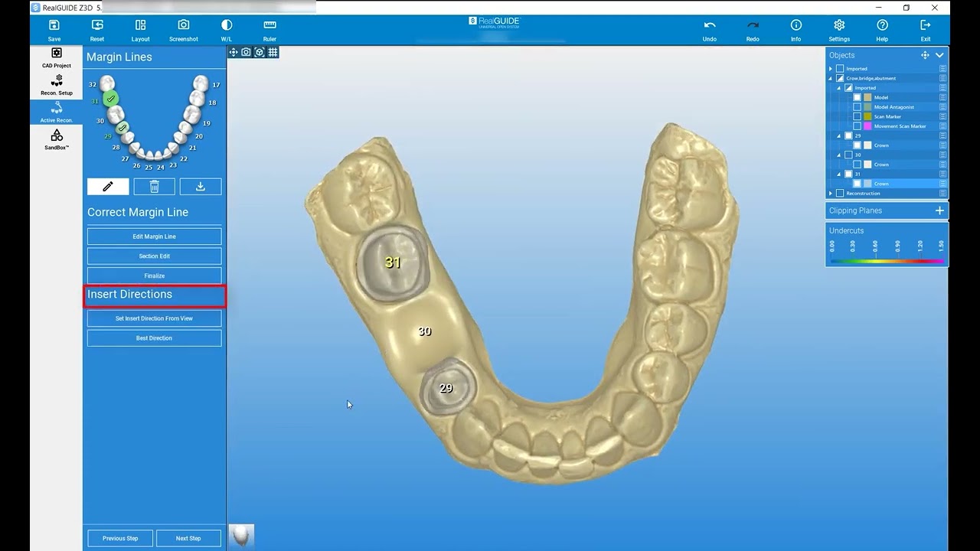
Task: Open the Help menu
Action: pos(882,25)
